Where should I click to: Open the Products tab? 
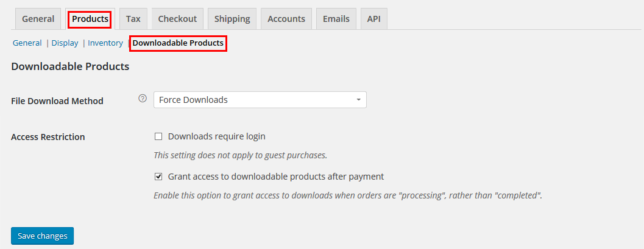click(x=90, y=19)
